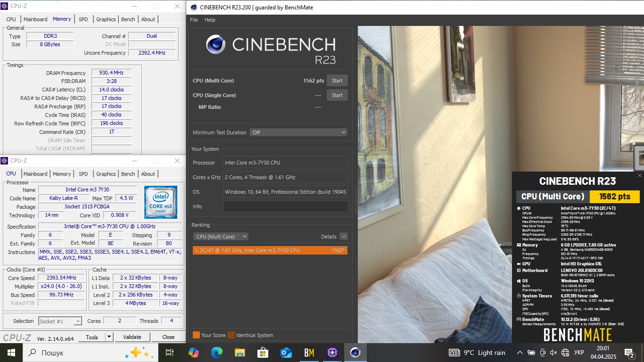Open the network globe tray icon
This screenshot has width=644, height=362.
click(565, 353)
